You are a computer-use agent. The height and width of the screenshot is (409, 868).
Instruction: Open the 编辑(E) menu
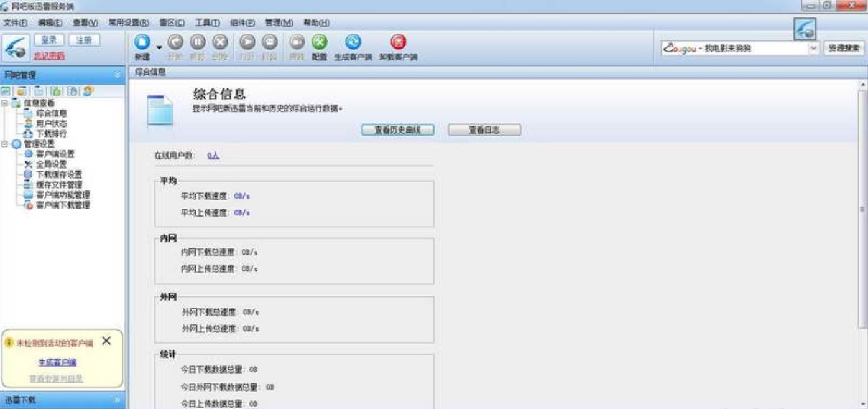(50, 22)
